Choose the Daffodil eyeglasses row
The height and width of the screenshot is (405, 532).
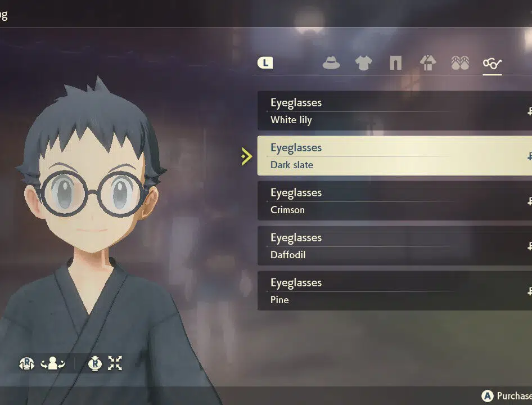coord(395,246)
